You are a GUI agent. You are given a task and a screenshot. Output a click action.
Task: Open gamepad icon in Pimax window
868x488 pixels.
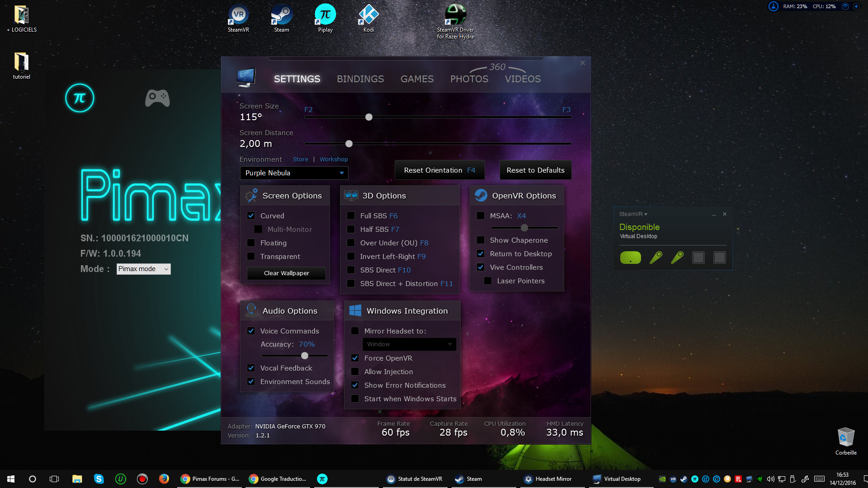point(157,98)
